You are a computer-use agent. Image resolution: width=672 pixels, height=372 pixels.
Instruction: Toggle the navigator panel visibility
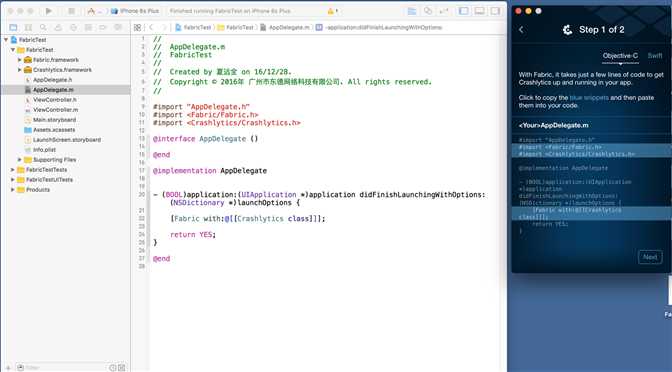(464, 11)
